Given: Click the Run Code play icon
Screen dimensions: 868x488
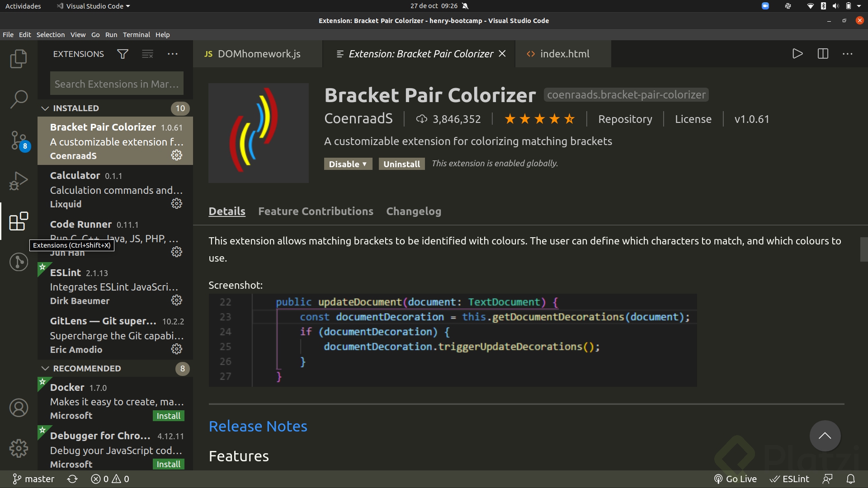Looking at the screenshot, I should [x=797, y=54].
